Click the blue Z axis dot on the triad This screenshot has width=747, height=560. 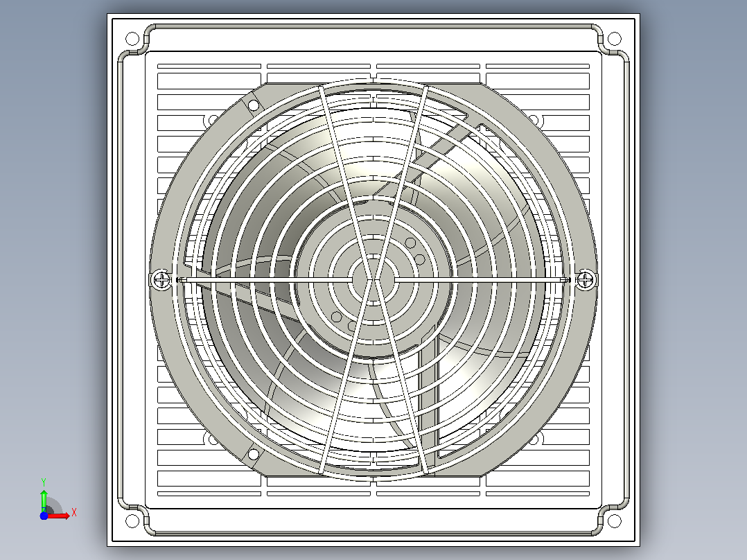44,516
